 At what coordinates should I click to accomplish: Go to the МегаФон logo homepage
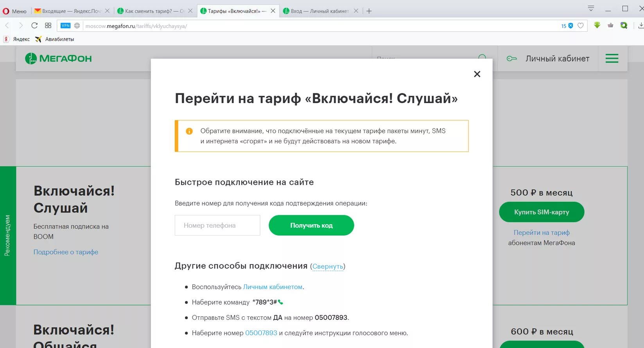(58, 59)
